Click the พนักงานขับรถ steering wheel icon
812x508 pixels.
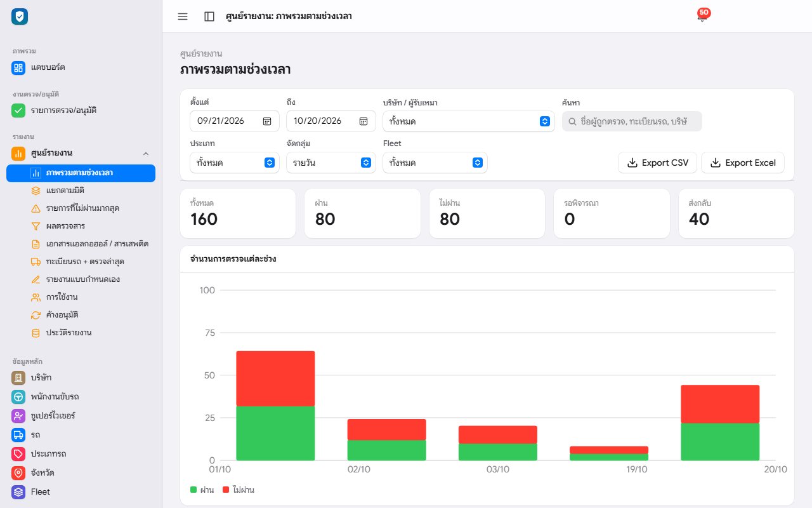tap(18, 397)
